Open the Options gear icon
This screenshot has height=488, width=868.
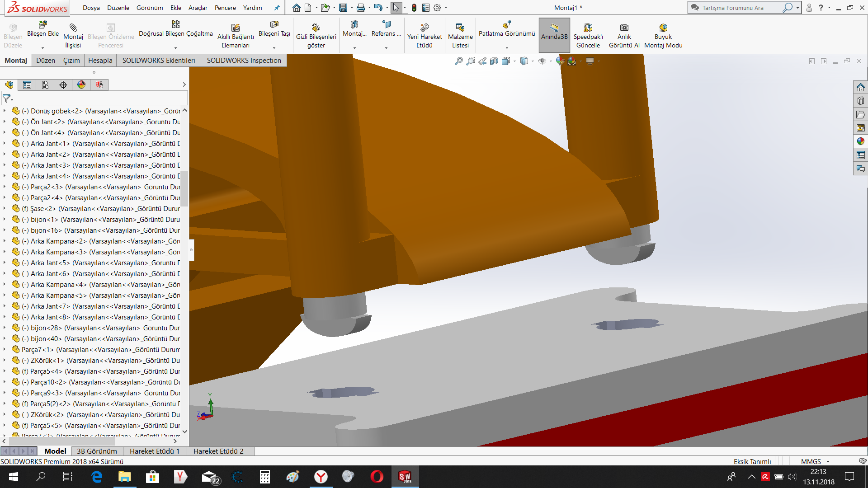coord(437,8)
